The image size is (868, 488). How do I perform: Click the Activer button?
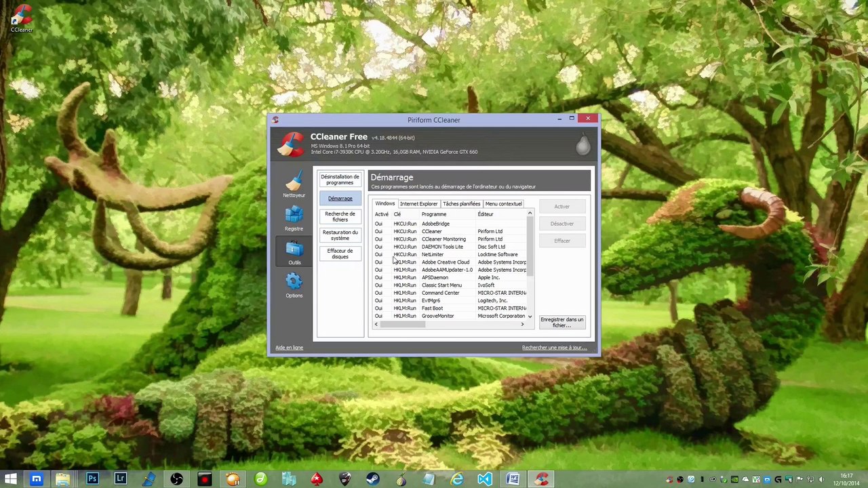[x=561, y=207]
